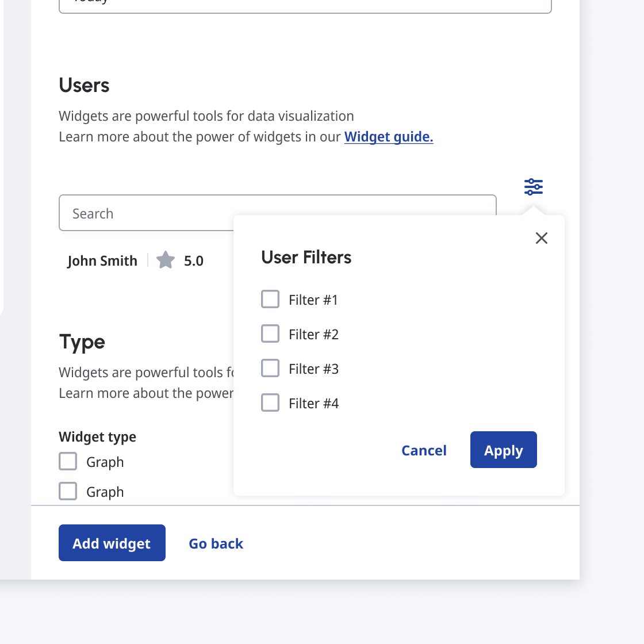Click the Users section heading
The image size is (644, 644).
coord(84,85)
